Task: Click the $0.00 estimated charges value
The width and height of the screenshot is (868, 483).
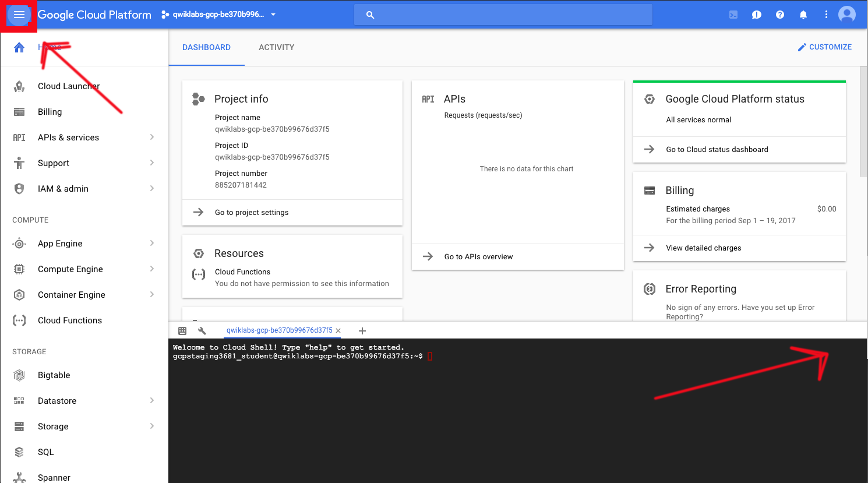Action: (x=827, y=209)
